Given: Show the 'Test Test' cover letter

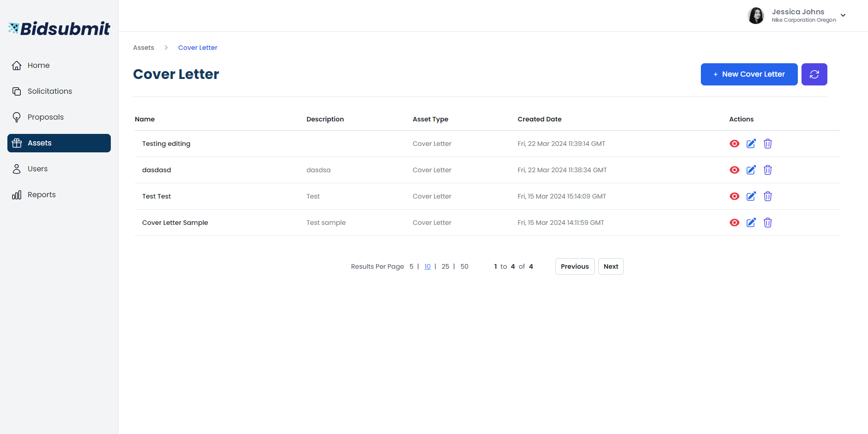Looking at the screenshot, I should click(734, 196).
